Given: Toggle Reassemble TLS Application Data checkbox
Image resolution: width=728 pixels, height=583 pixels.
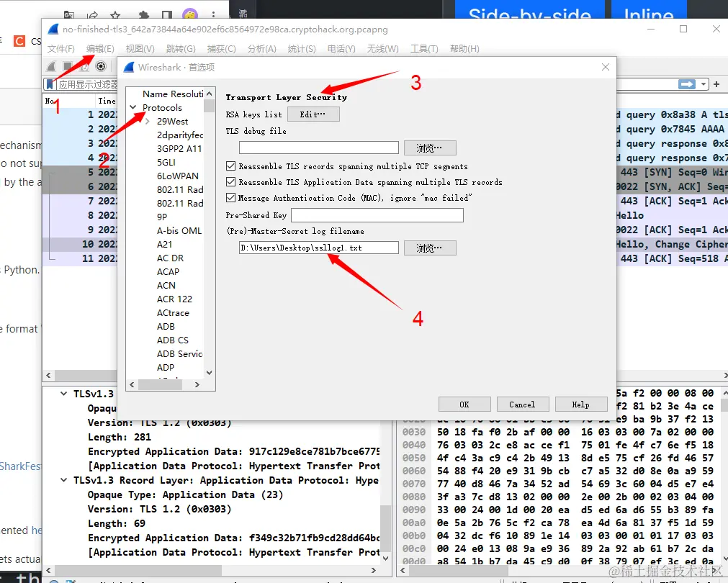Looking at the screenshot, I should (x=230, y=181).
